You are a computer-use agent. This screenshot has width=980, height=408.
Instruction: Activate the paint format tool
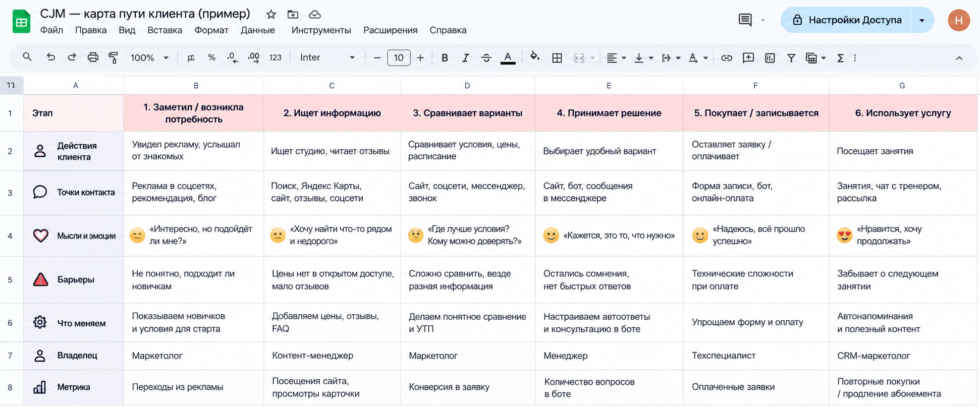point(114,57)
